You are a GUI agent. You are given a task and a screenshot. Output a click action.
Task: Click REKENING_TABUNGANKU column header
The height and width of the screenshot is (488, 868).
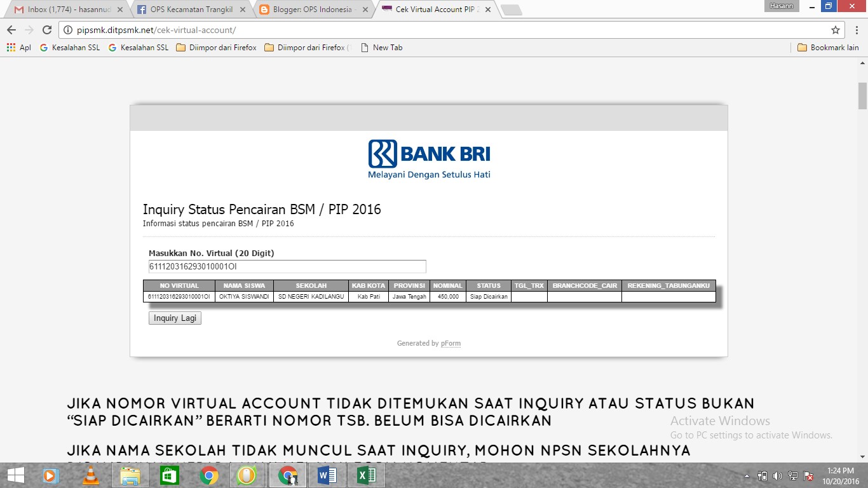(x=668, y=286)
